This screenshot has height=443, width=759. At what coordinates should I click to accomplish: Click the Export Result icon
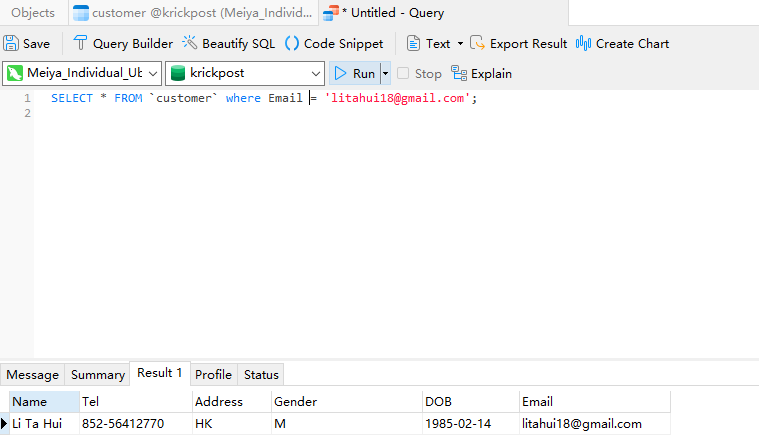pyautogui.click(x=478, y=44)
